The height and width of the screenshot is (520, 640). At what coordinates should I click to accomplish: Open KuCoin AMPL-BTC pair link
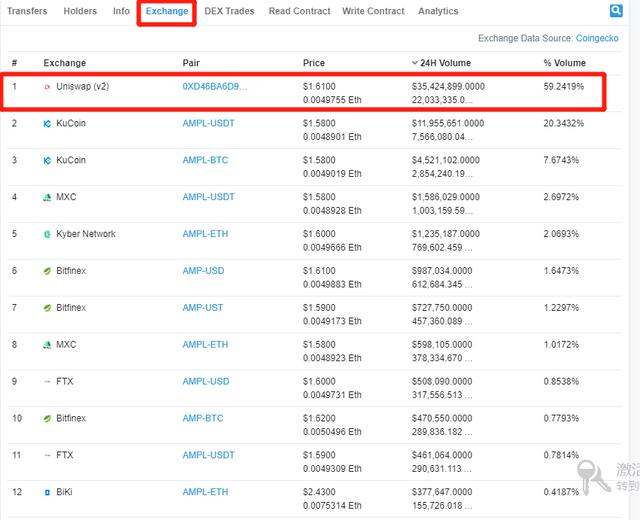[205, 160]
